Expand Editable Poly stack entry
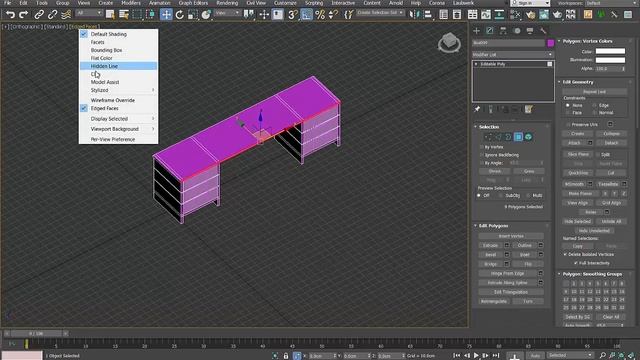 tap(476, 64)
